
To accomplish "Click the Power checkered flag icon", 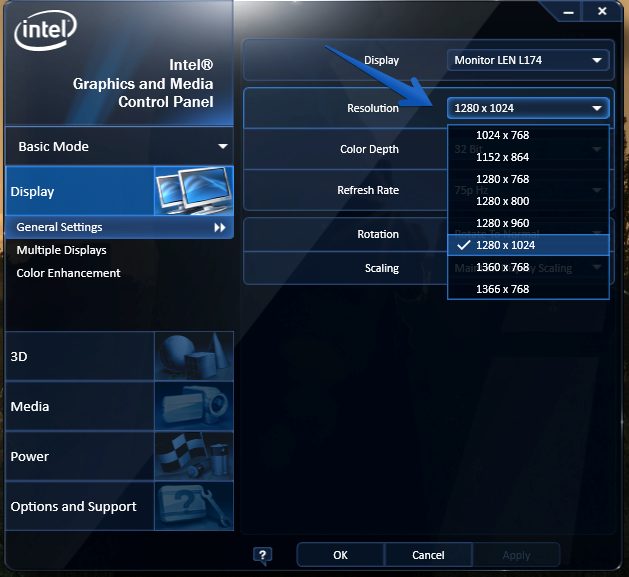I will click(x=194, y=456).
